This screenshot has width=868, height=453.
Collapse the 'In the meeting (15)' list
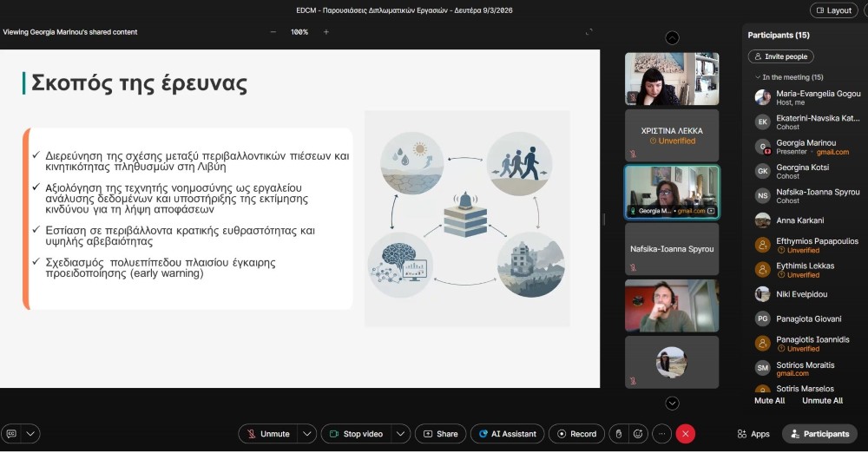(758, 77)
